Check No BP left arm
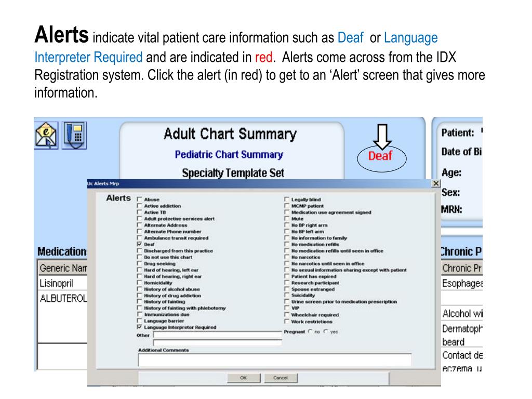 pyautogui.click(x=287, y=231)
